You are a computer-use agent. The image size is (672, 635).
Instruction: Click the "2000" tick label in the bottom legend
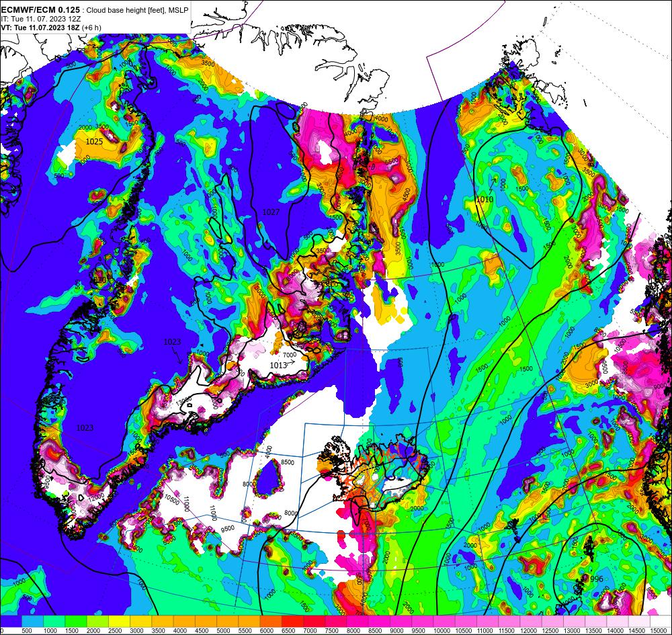point(93,631)
